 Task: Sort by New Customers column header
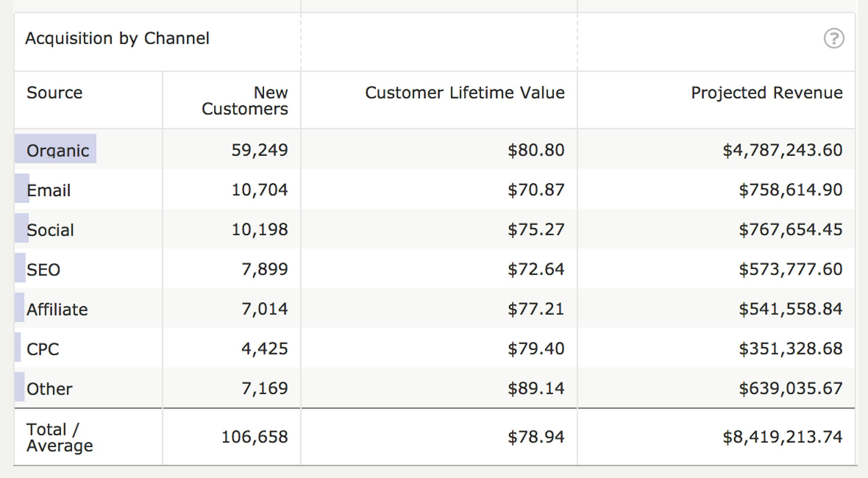click(244, 101)
